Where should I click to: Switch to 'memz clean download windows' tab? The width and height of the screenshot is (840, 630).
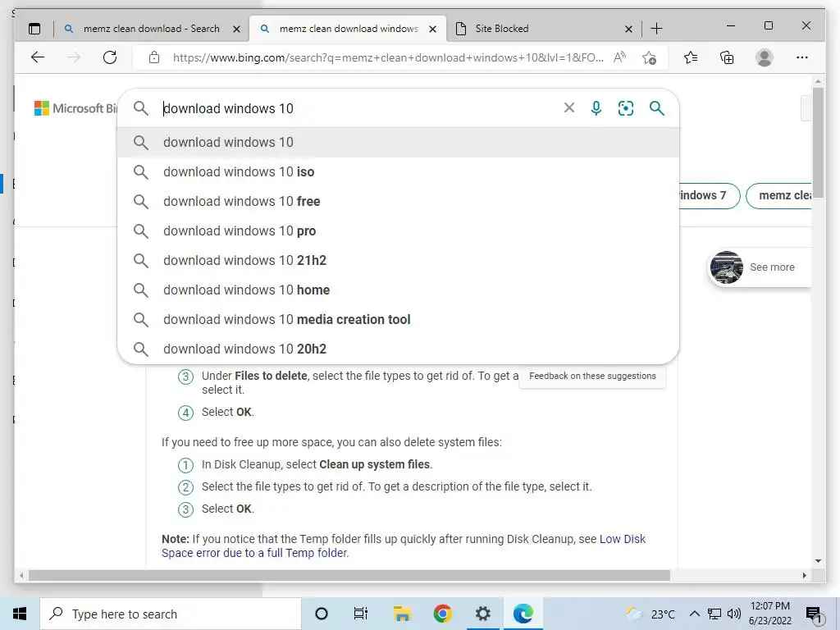point(348,29)
